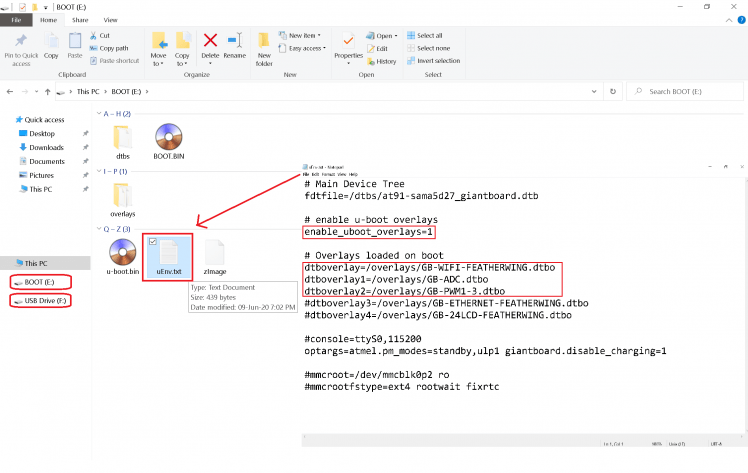Open Desktop in the navigation pane
The height and width of the screenshot is (473, 748).
pos(37,134)
